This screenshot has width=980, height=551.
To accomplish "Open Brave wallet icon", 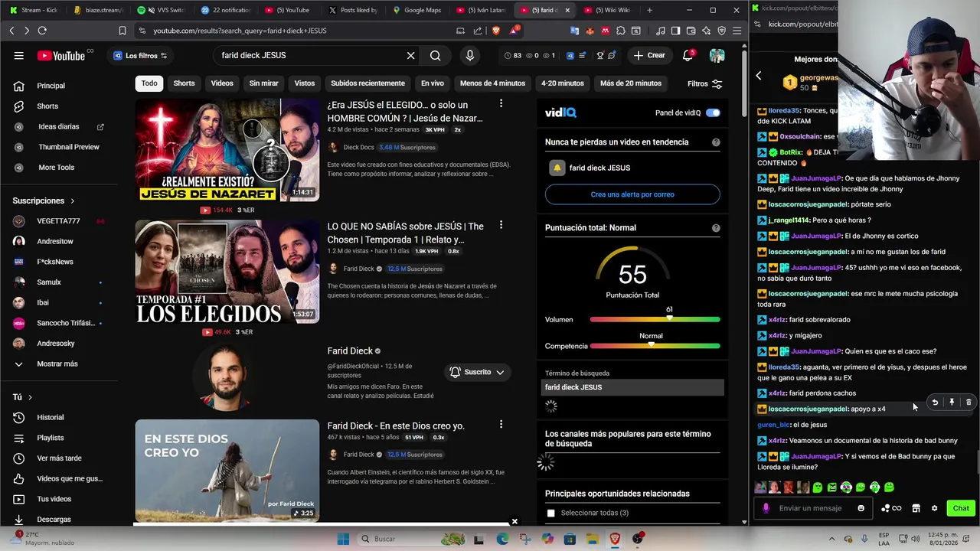I will 691,31.
